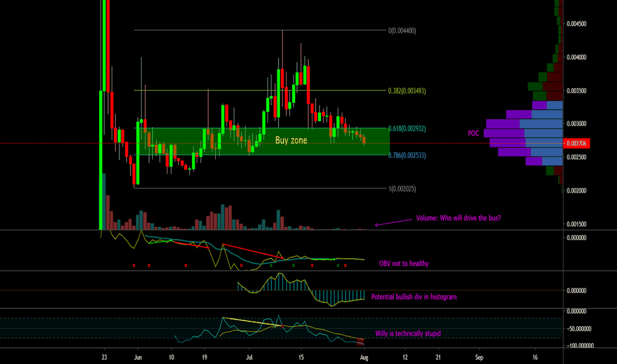The height and width of the screenshot is (364, 617).
Task: Click the Fibonacci label 0.382(0.003493)
Action: pos(407,91)
